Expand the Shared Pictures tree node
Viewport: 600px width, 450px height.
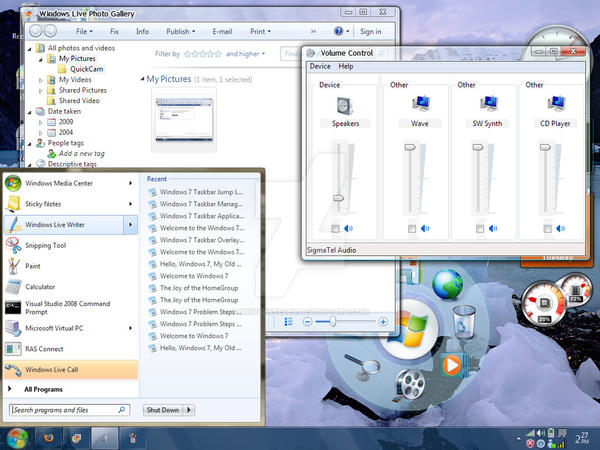coord(41,91)
